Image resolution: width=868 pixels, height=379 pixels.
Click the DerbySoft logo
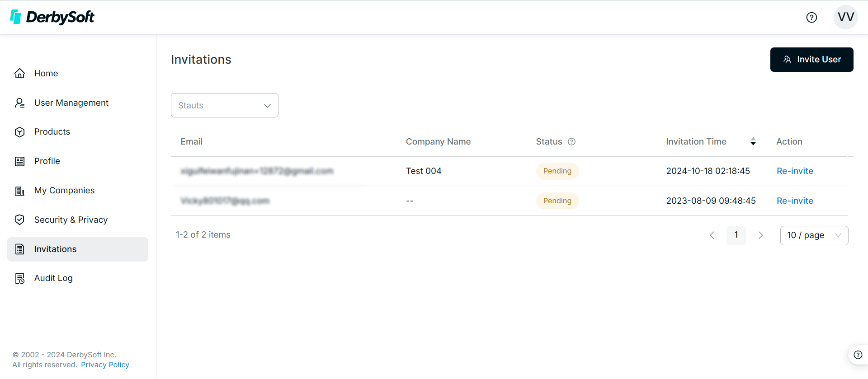(x=52, y=17)
